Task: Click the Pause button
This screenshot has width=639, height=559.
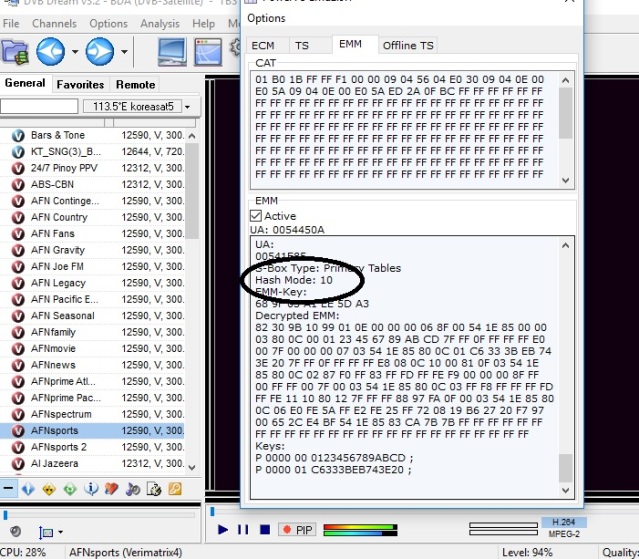Action: pyautogui.click(x=243, y=530)
